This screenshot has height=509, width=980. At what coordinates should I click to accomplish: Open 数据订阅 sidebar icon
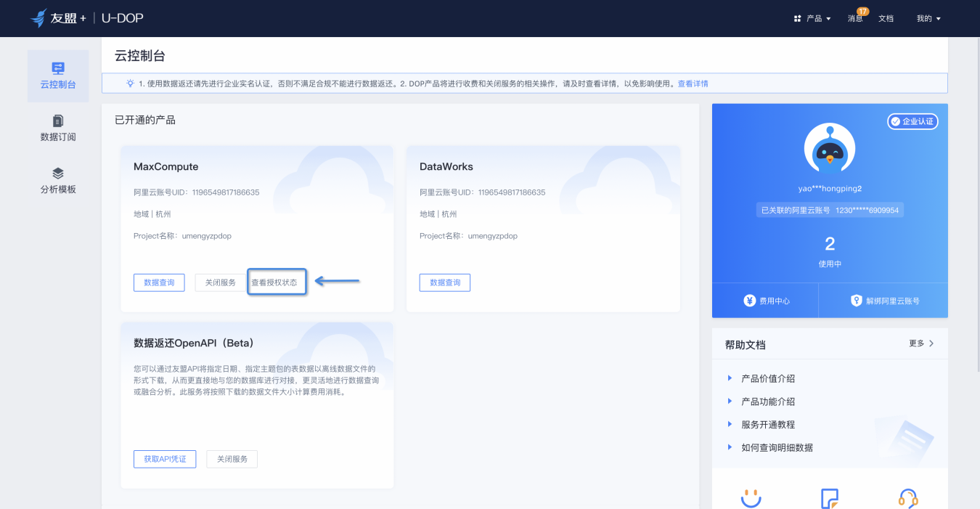click(x=58, y=121)
